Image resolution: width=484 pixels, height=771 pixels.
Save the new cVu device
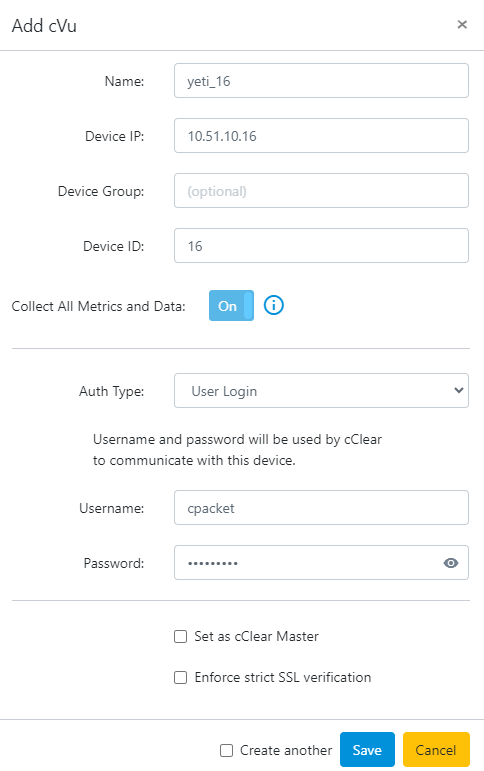pyautogui.click(x=367, y=750)
